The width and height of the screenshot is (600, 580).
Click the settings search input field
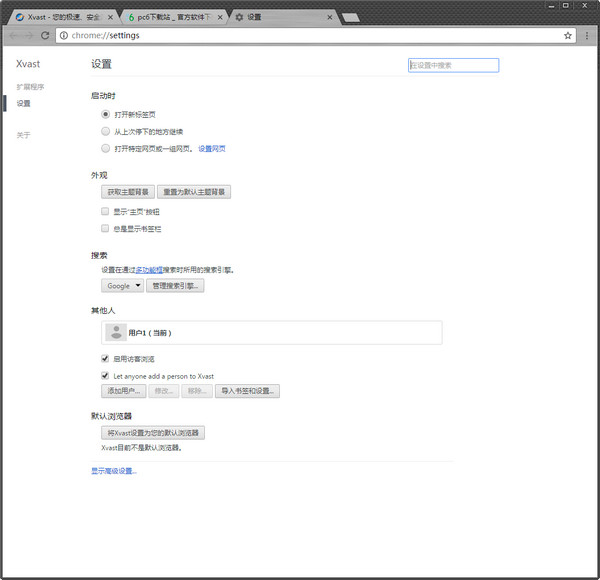pos(453,65)
